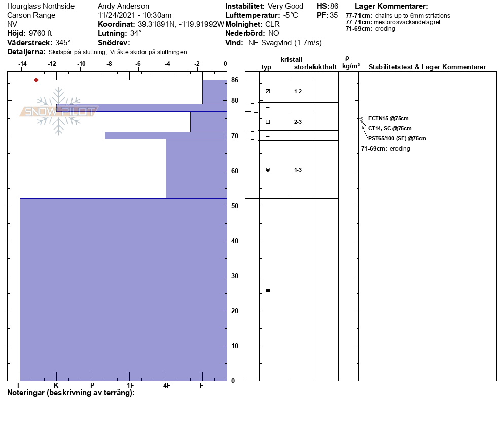Open the CT14, SC @75cm test result
This screenshot has height=426, width=504.
coord(389,128)
